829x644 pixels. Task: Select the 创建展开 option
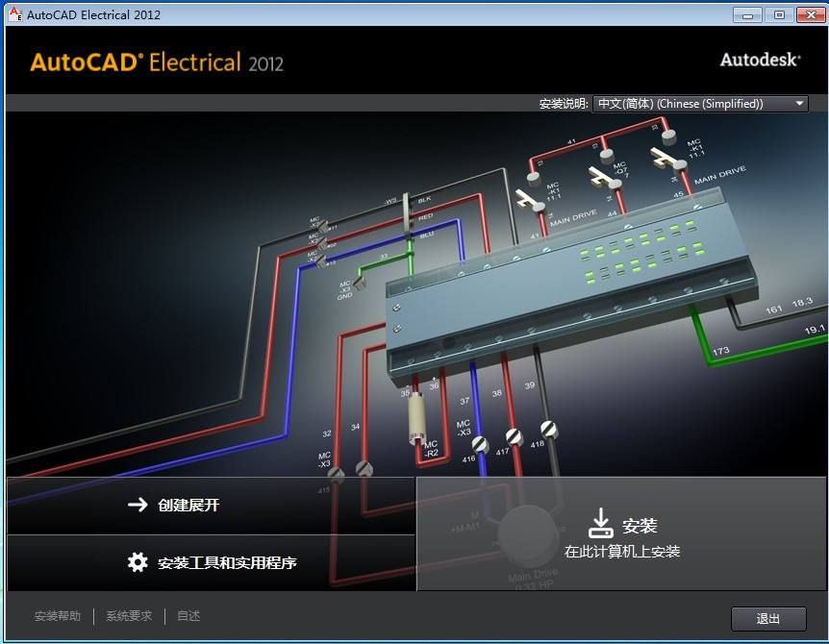click(211, 506)
